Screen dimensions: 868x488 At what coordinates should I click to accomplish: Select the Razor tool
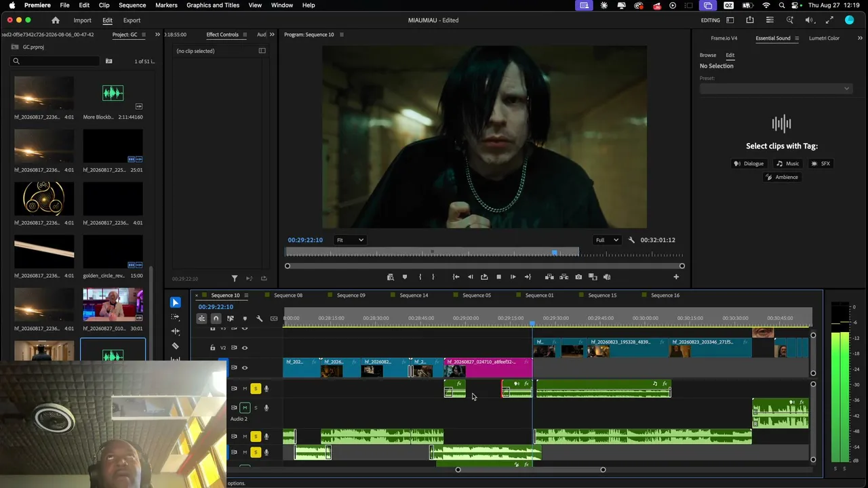point(176,346)
